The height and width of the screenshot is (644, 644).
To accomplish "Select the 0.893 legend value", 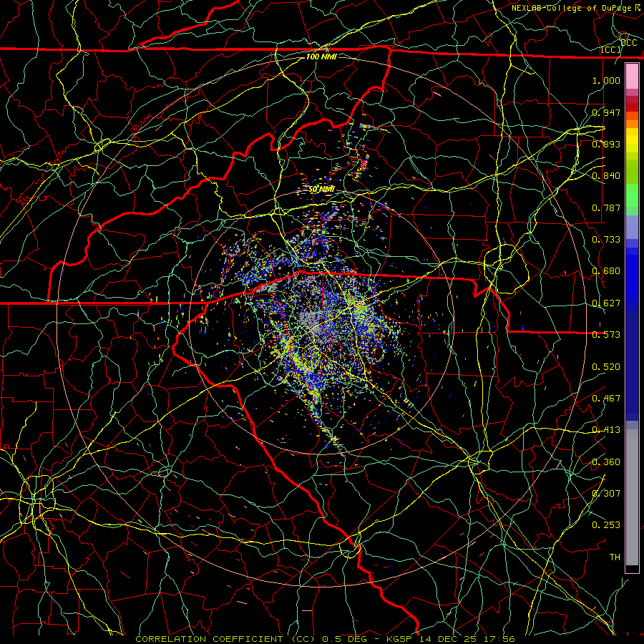I will [x=606, y=144].
